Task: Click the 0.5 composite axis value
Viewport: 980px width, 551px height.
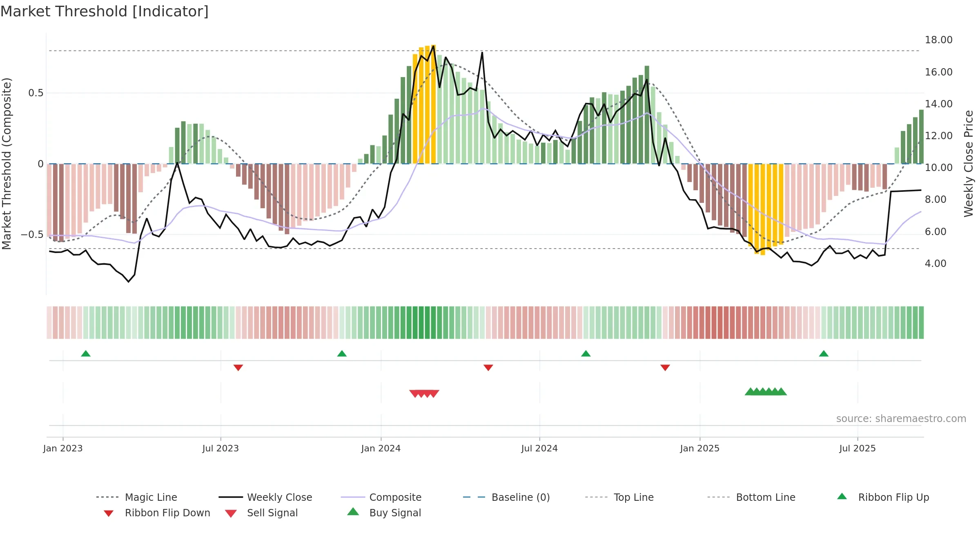Action: pos(36,93)
